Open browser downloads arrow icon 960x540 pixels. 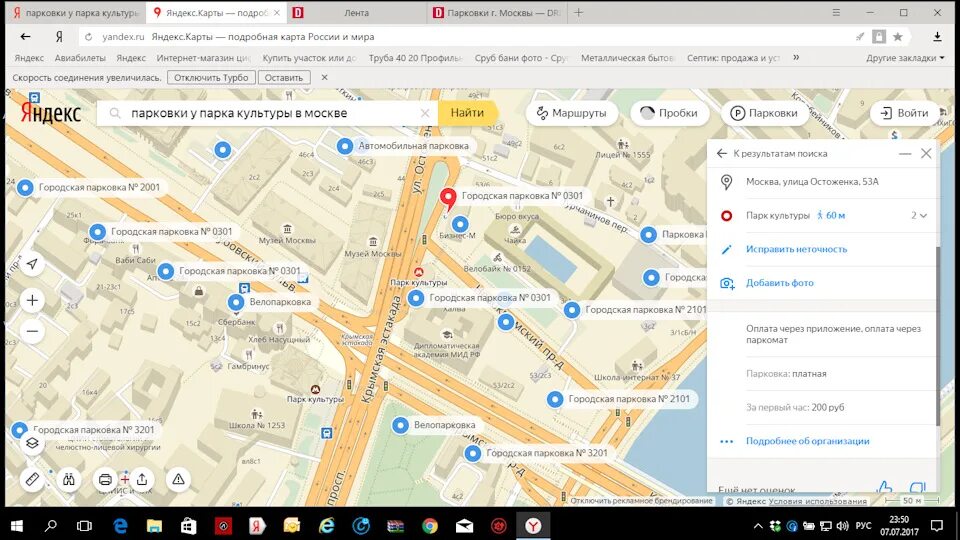(x=937, y=37)
